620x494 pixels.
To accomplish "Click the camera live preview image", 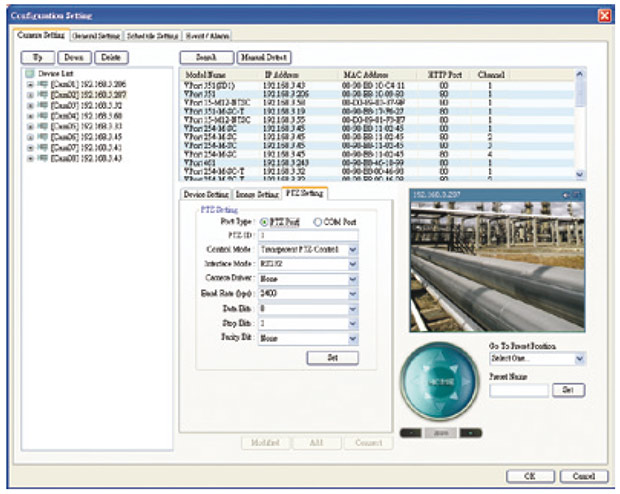I will [x=498, y=266].
